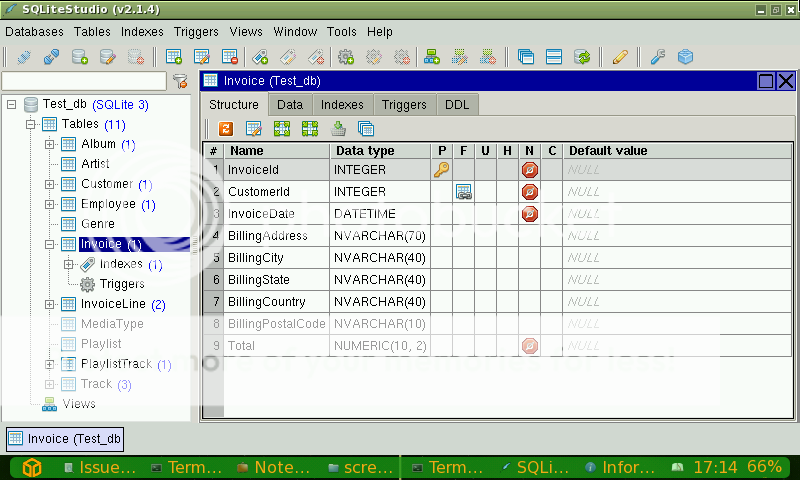Viewport: 800px width, 480px height.
Task: Click the Create trigger gear icon
Action: tap(346, 57)
